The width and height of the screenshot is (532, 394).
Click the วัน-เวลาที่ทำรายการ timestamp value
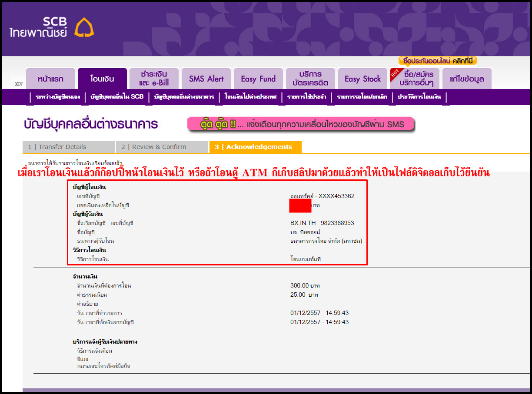(x=319, y=313)
